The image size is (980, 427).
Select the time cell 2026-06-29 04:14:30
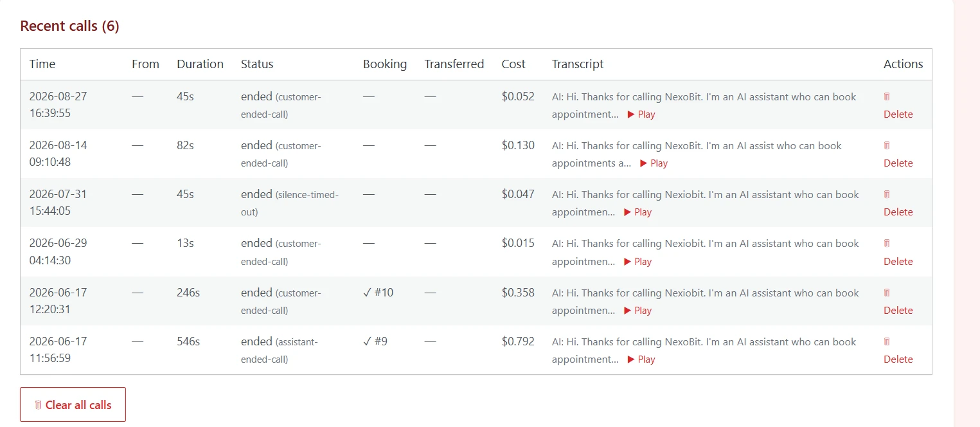click(58, 252)
